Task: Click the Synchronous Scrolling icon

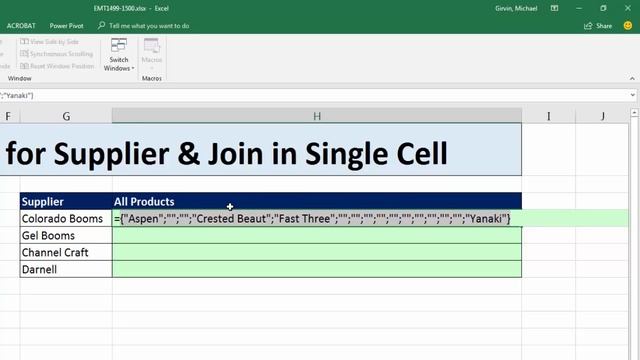Action: [24, 54]
